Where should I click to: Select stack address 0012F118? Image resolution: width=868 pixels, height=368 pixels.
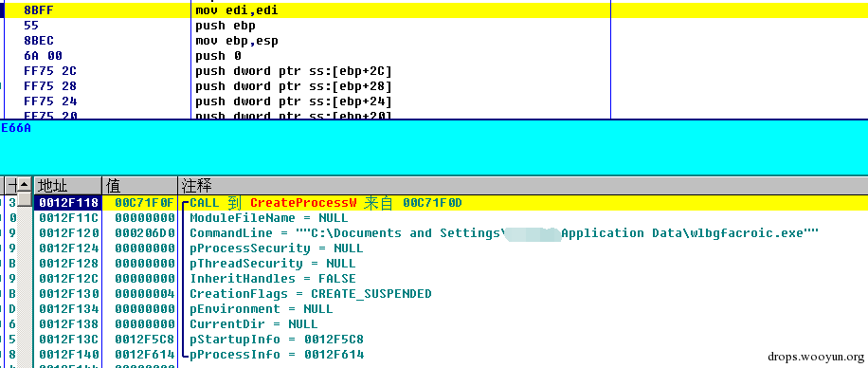pos(68,203)
